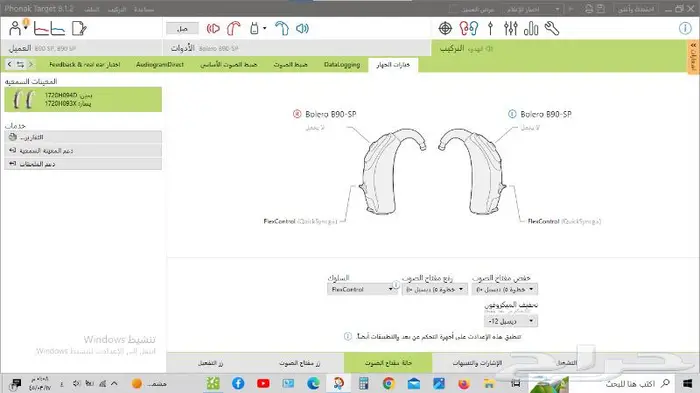Open the red and blue ears icon
The width and height of the screenshot is (700, 393).
(469, 29)
